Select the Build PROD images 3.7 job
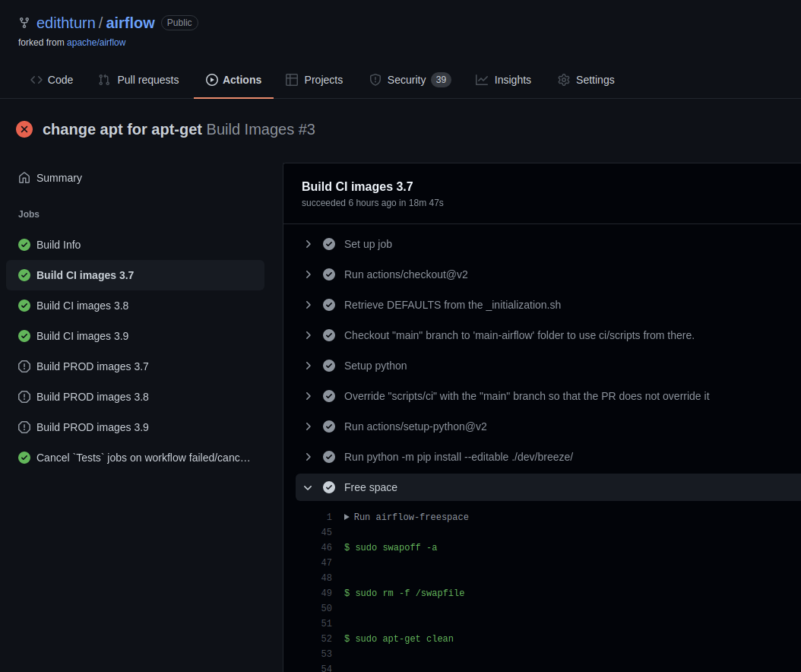This screenshot has width=801, height=672. pos(135,366)
